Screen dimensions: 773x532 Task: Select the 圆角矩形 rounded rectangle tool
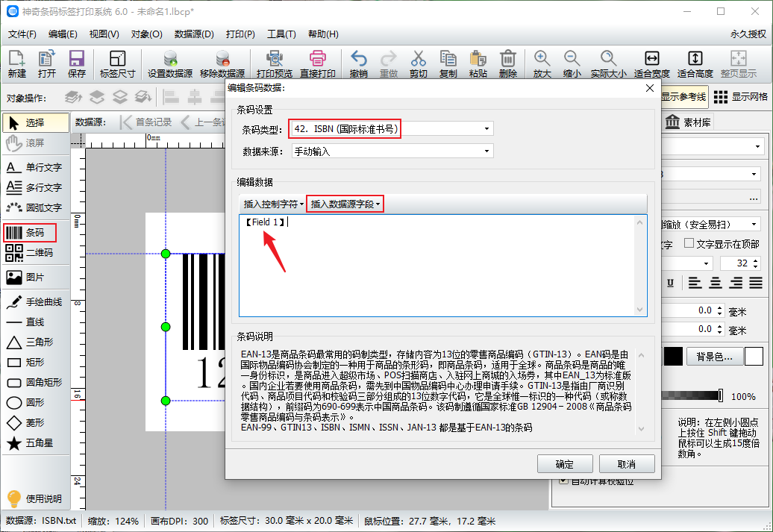tap(34, 382)
